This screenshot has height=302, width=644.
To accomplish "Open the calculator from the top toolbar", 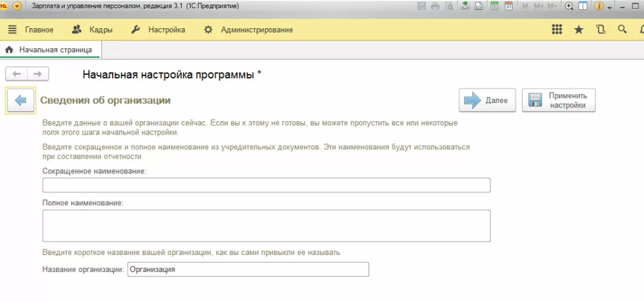I will coord(494,6).
